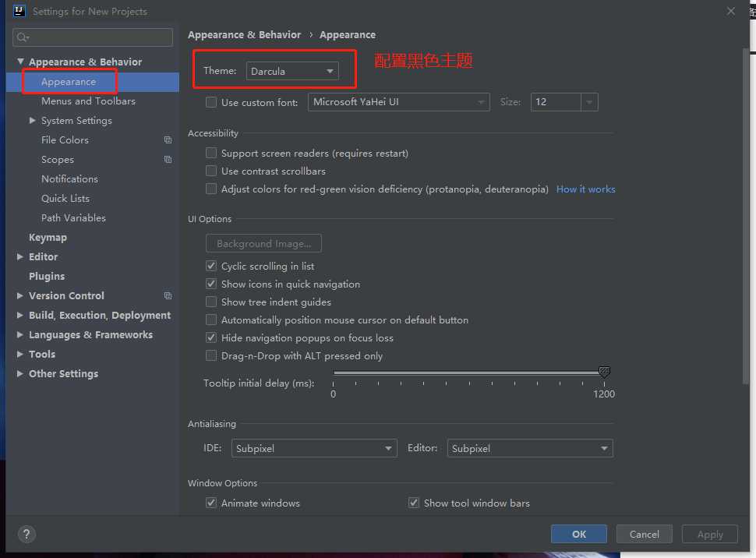Open the Theme dropdown showing Darcula
Image resolution: width=756 pixels, height=558 pixels.
click(x=292, y=71)
